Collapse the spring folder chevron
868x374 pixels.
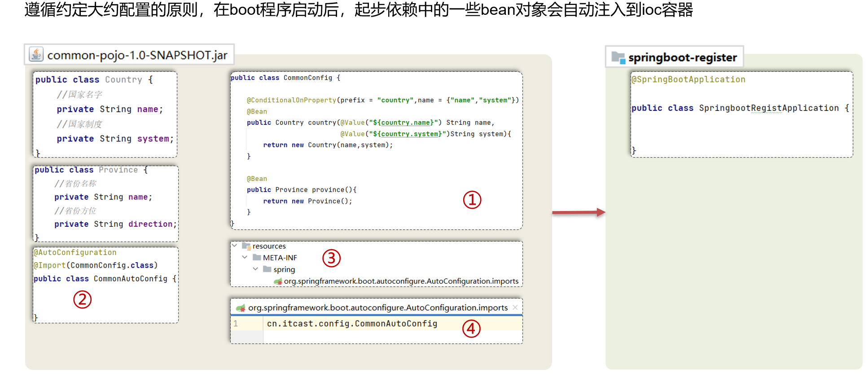tap(255, 269)
